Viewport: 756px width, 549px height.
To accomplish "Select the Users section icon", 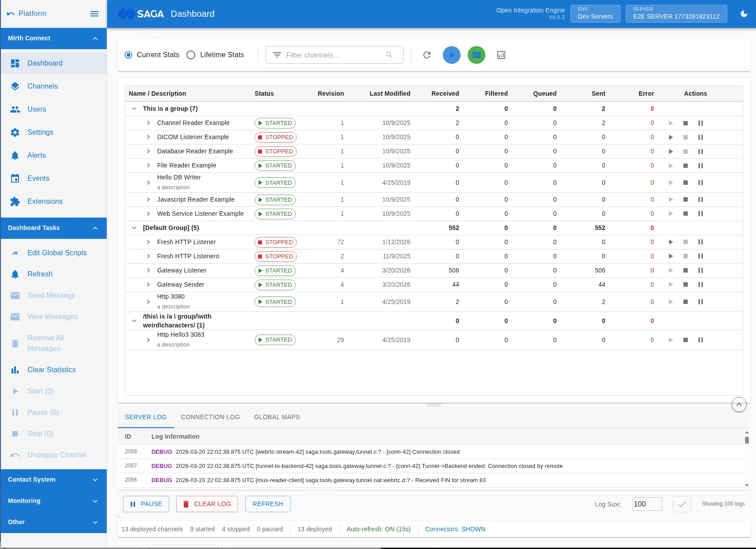I will (15, 109).
